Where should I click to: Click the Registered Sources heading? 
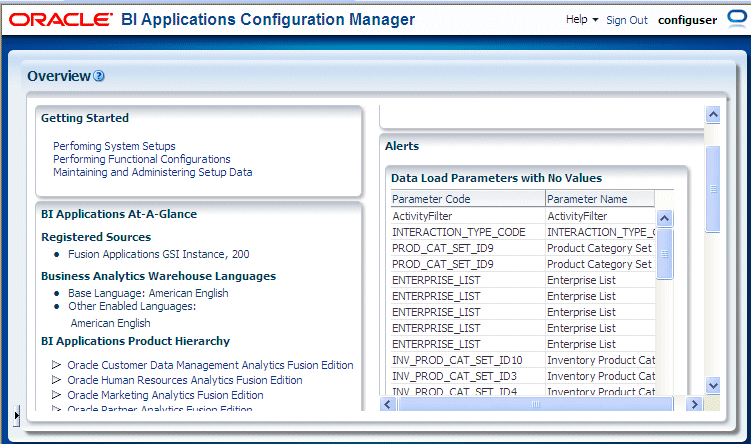point(96,237)
